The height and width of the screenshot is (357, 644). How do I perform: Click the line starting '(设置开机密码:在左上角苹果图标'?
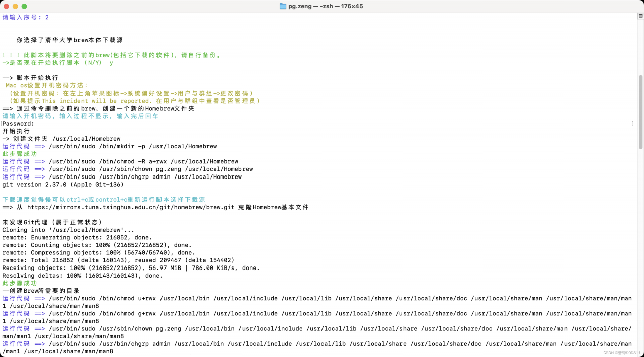[x=131, y=93]
